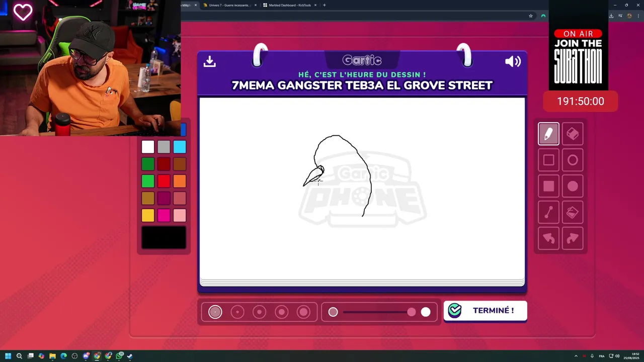Select the middle brush size
644x362 pixels.
pyautogui.click(x=259, y=312)
